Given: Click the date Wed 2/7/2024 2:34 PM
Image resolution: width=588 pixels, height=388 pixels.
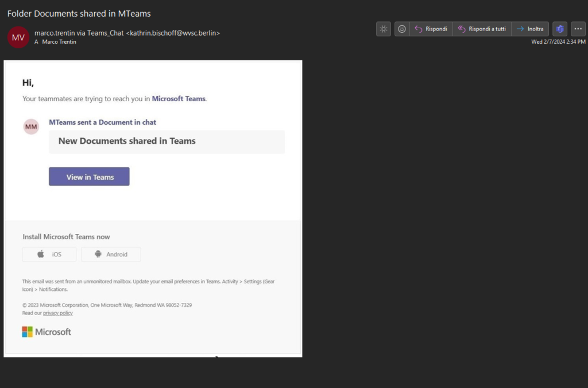Looking at the screenshot, I should tap(558, 41).
